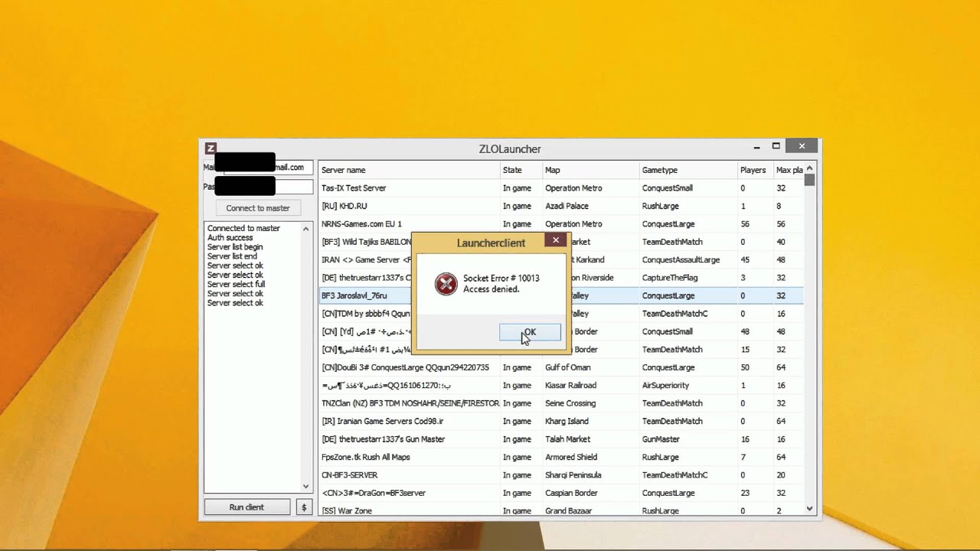Click OK in the Launcherclient error dialog
Viewport: 980px width, 551px height.
tap(530, 332)
